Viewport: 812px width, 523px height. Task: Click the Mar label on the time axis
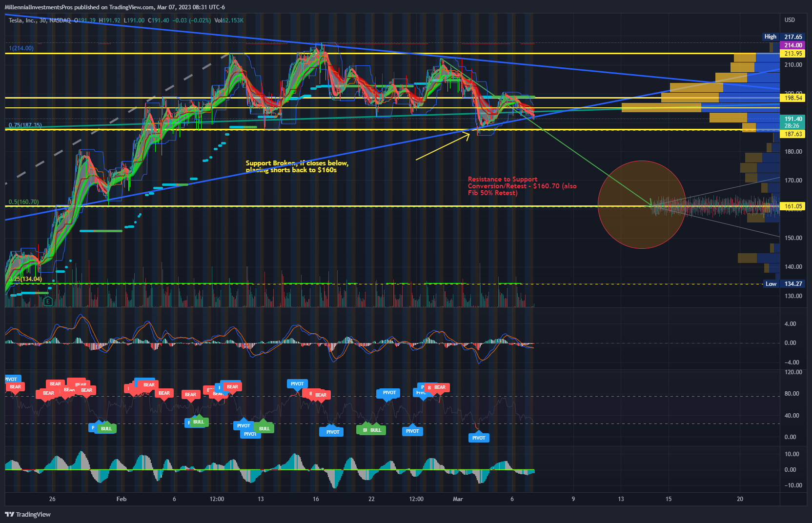tap(458, 499)
